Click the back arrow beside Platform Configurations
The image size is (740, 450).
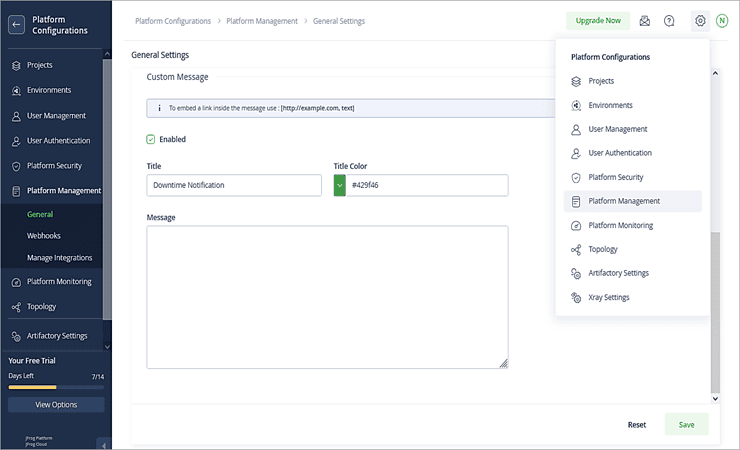tap(16, 25)
